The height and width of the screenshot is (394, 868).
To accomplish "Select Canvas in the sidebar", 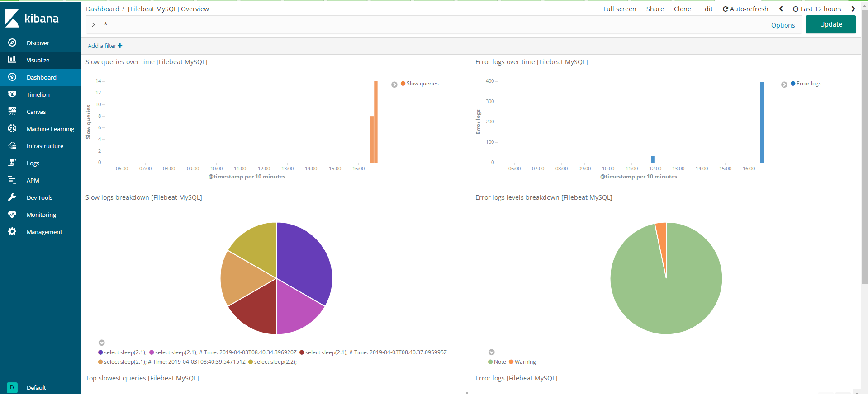I will (36, 112).
